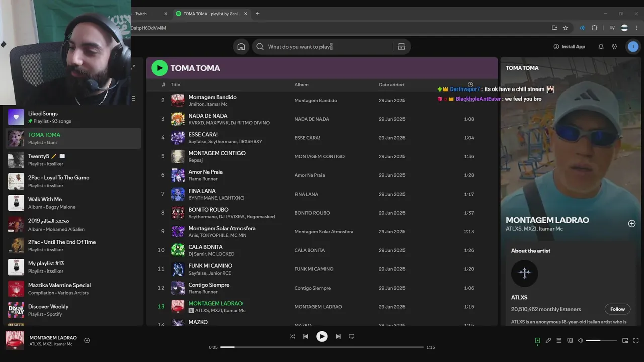
Task: Open the Lyrics microphone icon
Action: pos(548,340)
